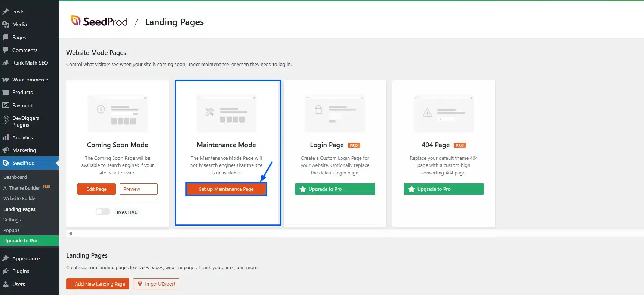Click Preview for Coming Soon Mode
The width and height of the screenshot is (644, 295).
(139, 189)
